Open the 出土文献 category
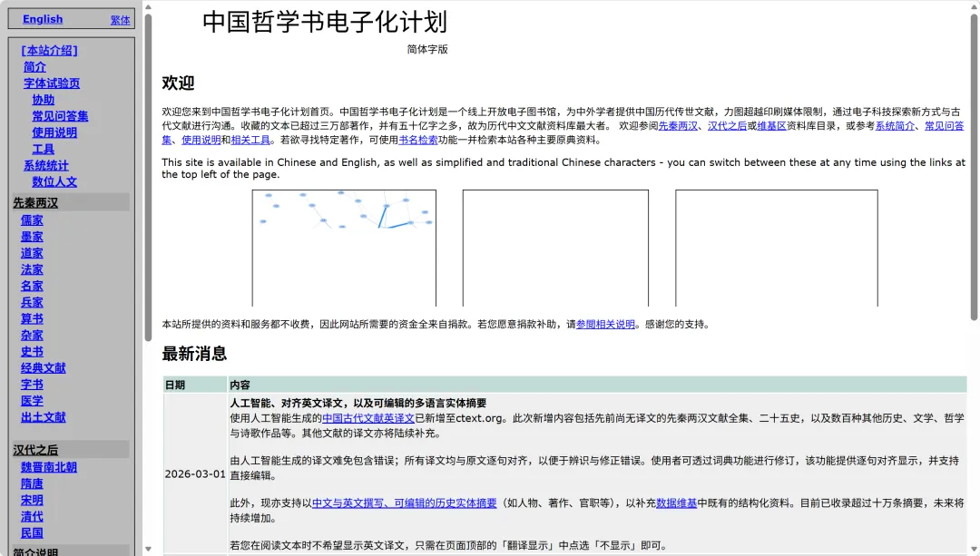The image size is (980, 556). pyautogui.click(x=44, y=417)
